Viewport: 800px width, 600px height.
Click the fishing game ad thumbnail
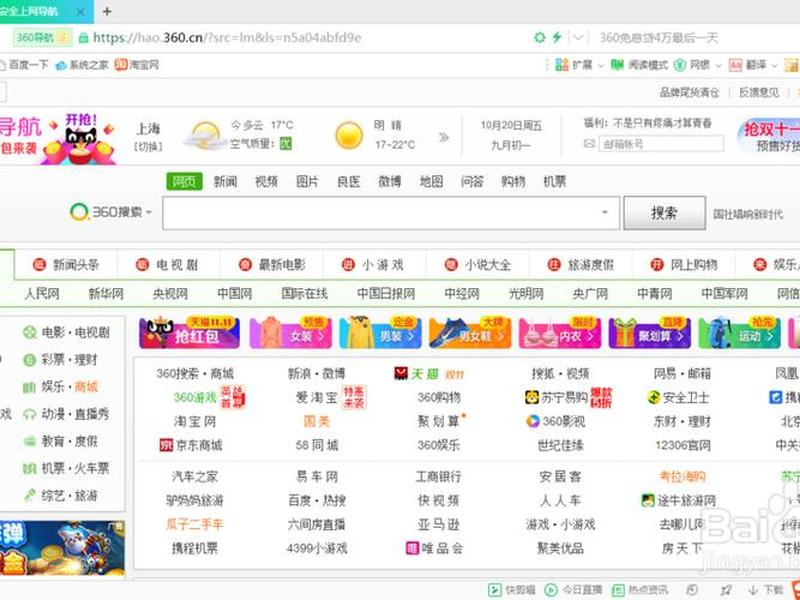[62, 548]
